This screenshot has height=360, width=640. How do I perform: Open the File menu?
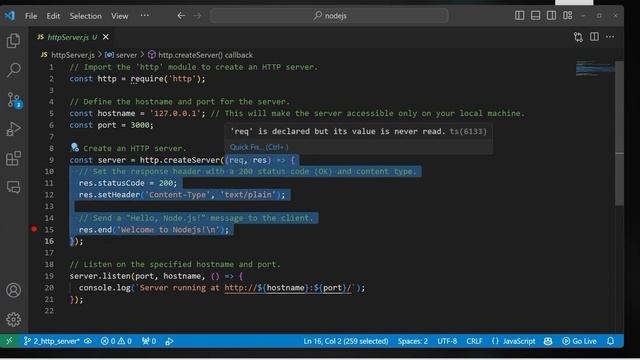[31, 16]
